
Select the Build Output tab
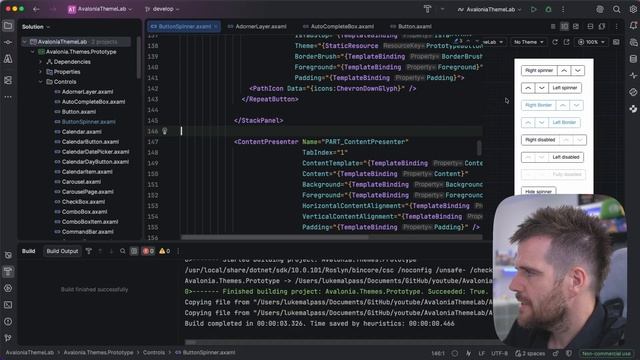coord(62,251)
